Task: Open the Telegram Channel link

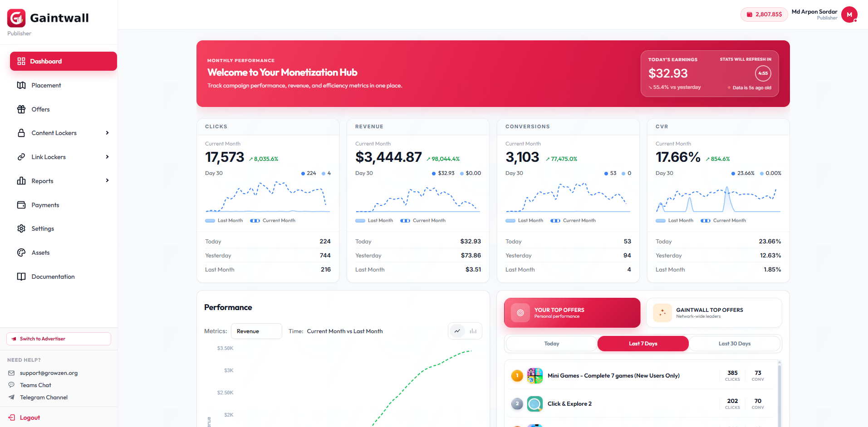Action: (x=44, y=398)
